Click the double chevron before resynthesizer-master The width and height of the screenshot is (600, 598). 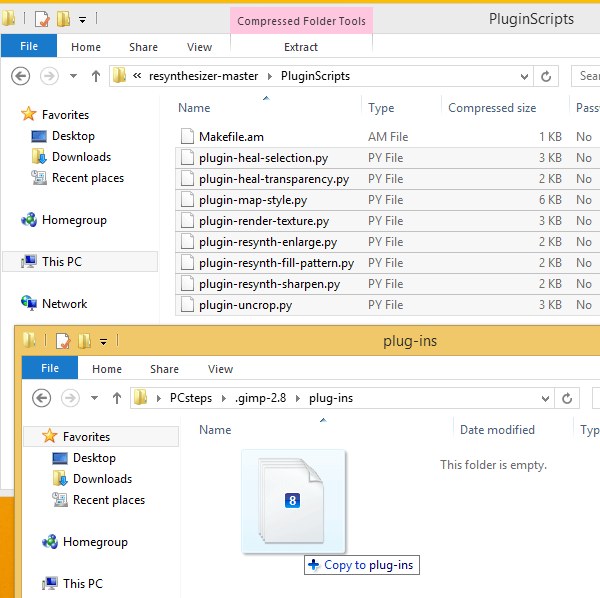[137, 76]
